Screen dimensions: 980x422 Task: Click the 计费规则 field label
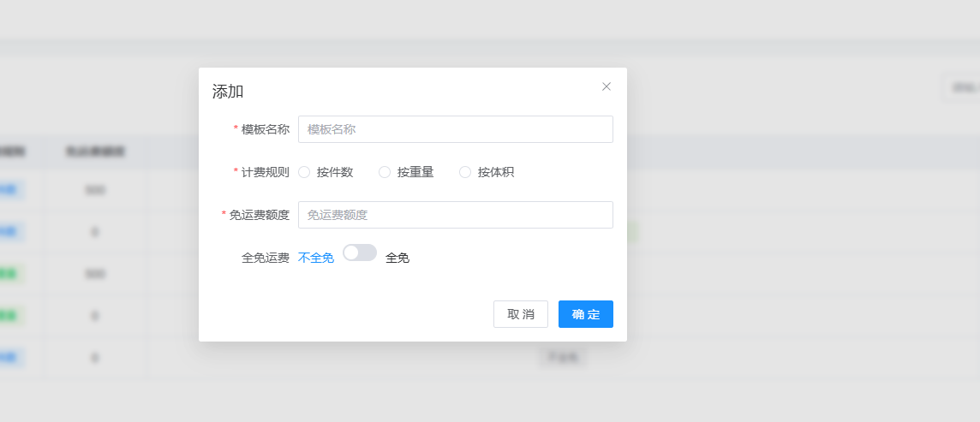(x=265, y=172)
